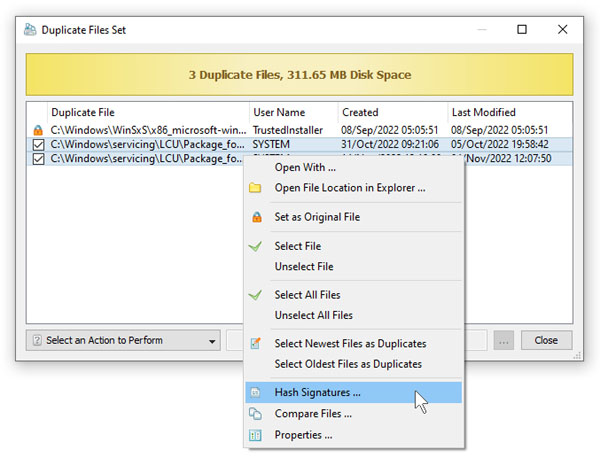Select the C:\Windows\WinSxS\x86_microsoft-win... file path
Screen dimensions: 600x458
coord(148,130)
